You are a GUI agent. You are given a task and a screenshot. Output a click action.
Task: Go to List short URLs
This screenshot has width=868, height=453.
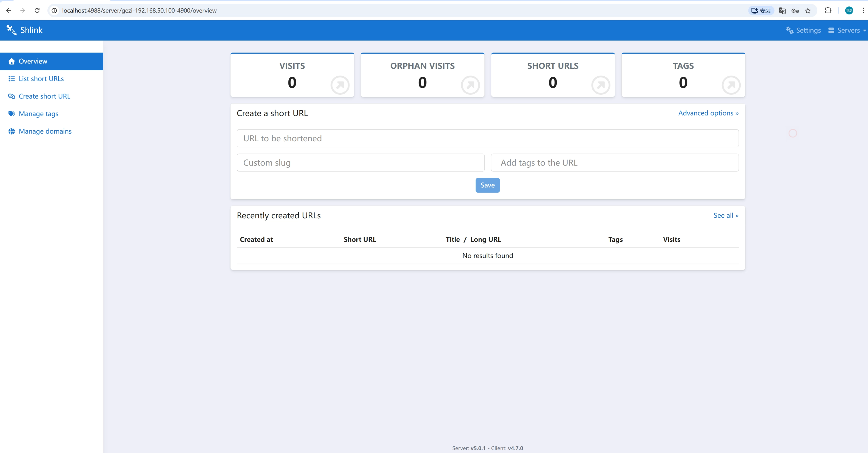click(41, 79)
